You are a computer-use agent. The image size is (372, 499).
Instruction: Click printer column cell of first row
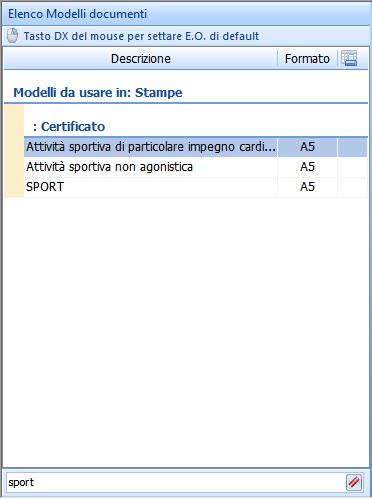pyautogui.click(x=353, y=147)
